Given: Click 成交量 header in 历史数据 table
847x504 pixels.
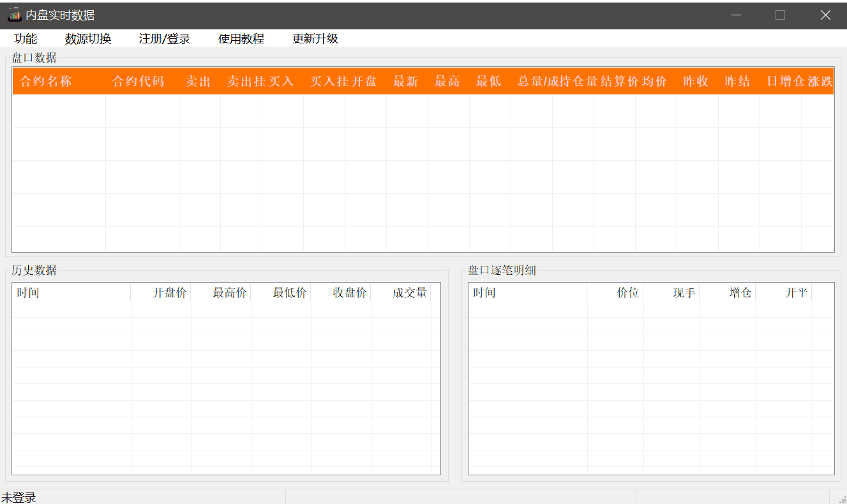Looking at the screenshot, I should [x=410, y=293].
